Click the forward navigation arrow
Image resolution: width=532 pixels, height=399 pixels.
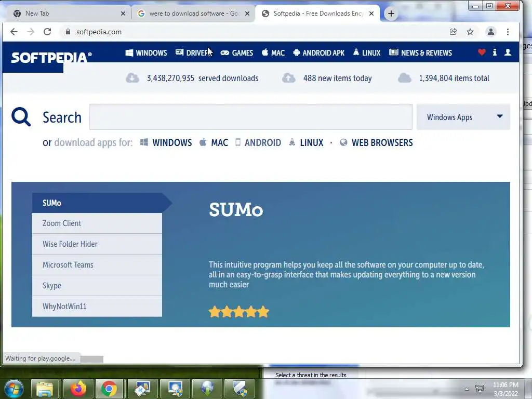coord(31,32)
